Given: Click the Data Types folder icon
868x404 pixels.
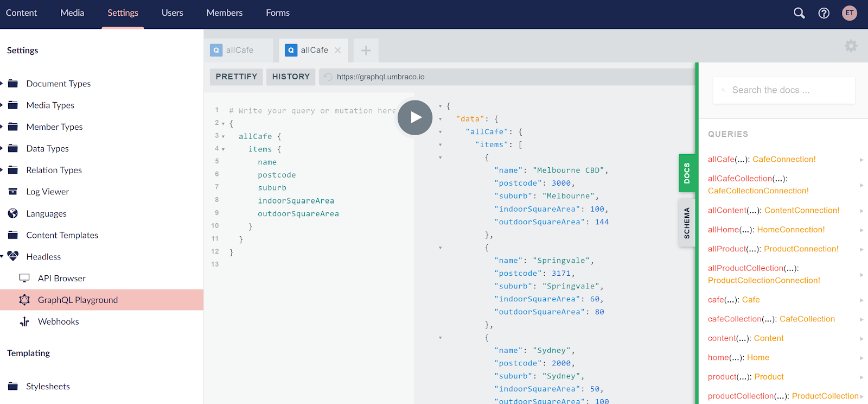Looking at the screenshot, I should pyautogui.click(x=13, y=148).
